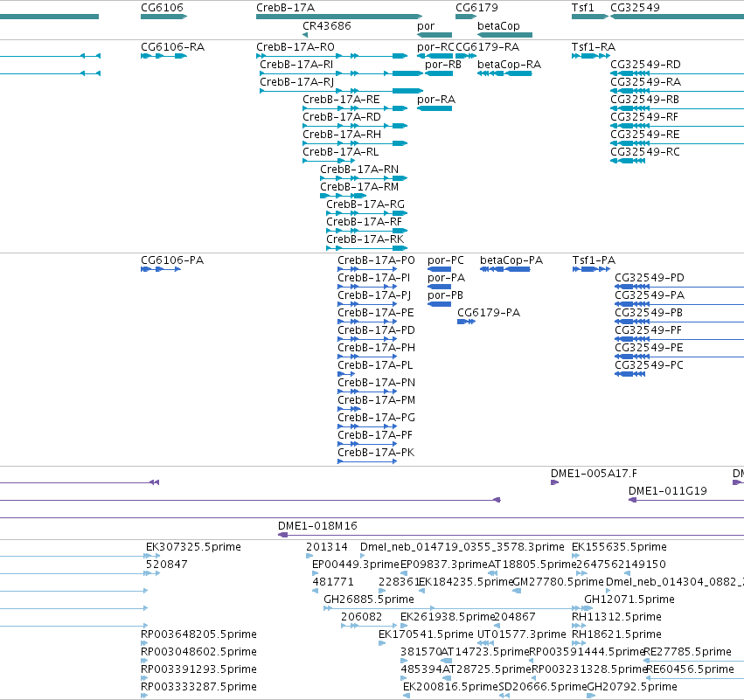Select the betaCop-RA transcript label

pyautogui.click(x=509, y=65)
